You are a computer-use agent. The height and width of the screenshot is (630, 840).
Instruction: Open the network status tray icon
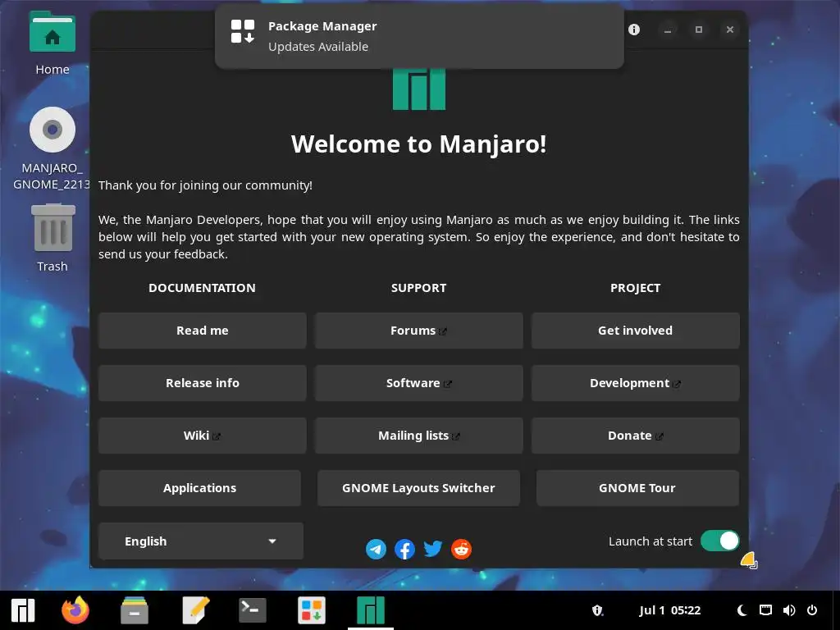click(765, 610)
